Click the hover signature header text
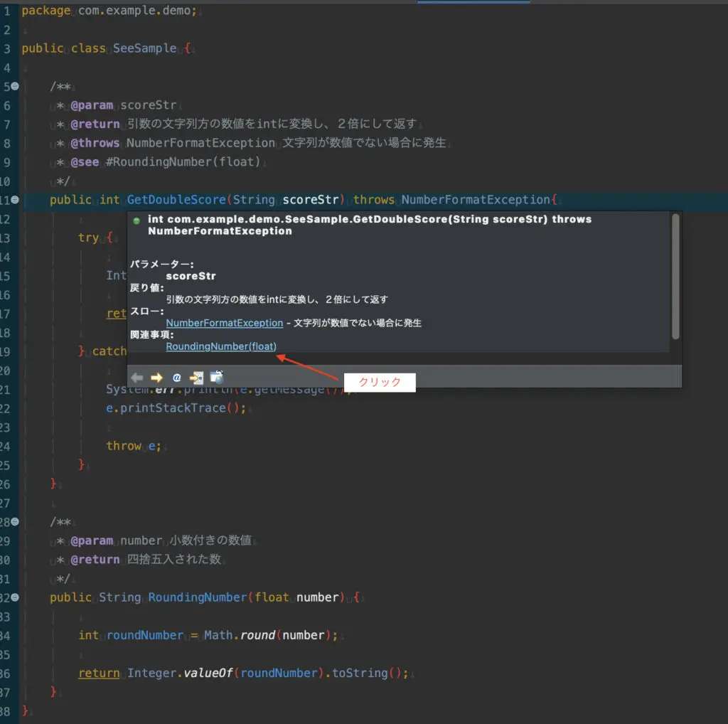 pos(370,225)
